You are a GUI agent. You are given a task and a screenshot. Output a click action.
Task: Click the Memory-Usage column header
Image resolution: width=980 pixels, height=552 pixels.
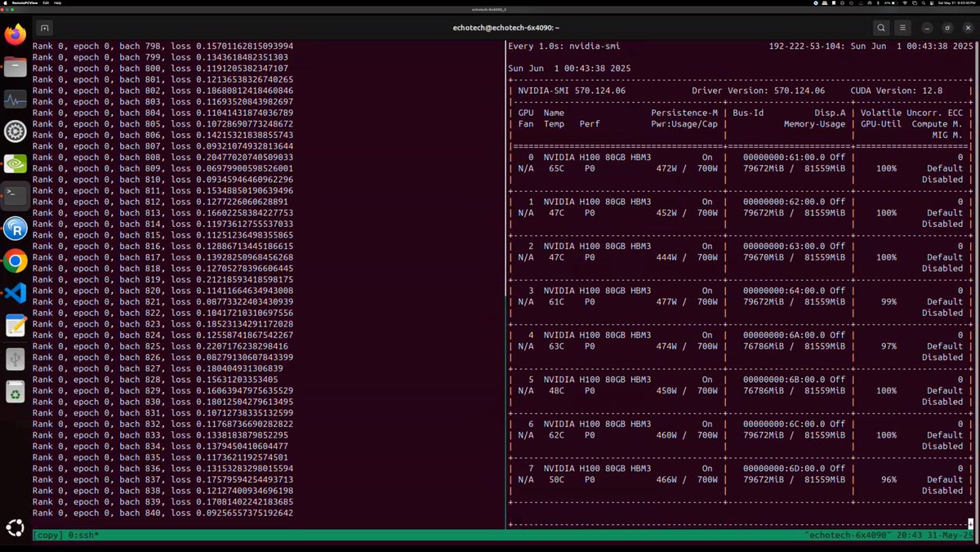coord(814,124)
